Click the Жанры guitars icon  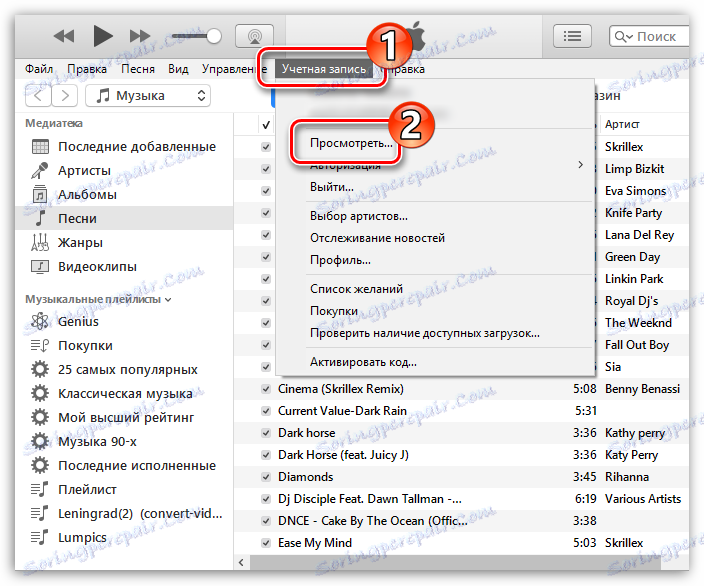(x=40, y=242)
